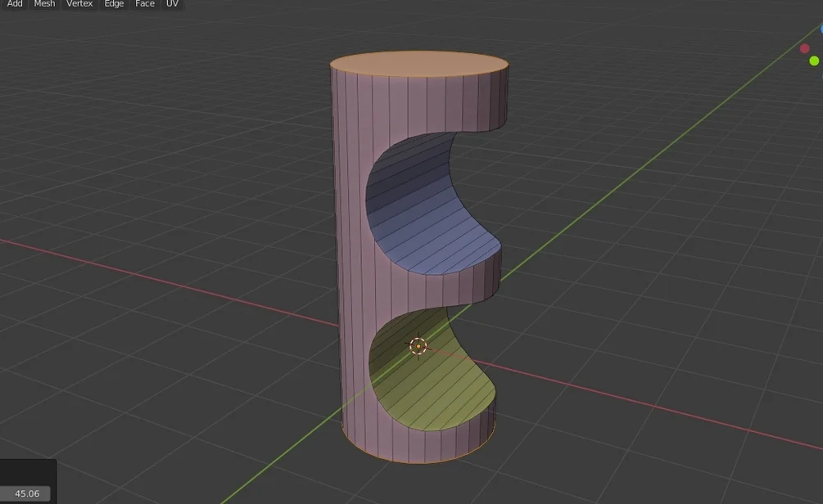Click the UV menu
The image size is (823, 504).
pos(172,4)
